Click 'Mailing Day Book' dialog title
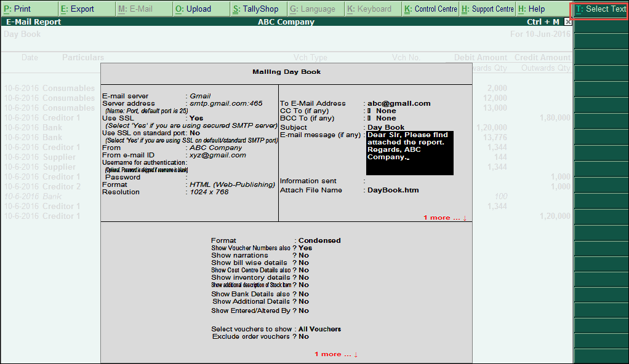 [x=286, y=72]
